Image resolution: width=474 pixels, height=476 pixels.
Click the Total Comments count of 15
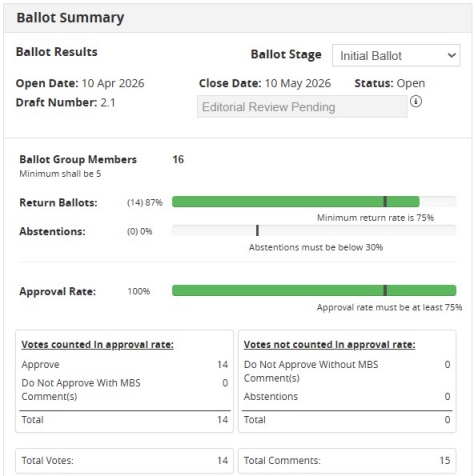(x=445, y=460)
